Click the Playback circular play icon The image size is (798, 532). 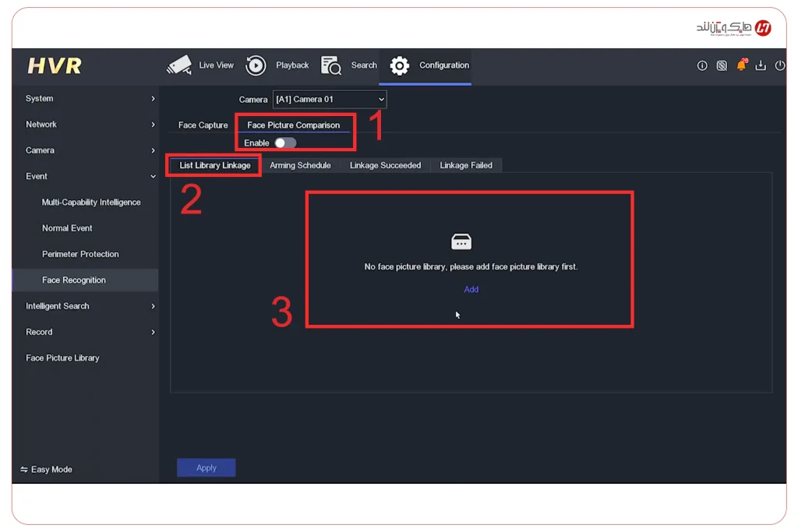256,65
